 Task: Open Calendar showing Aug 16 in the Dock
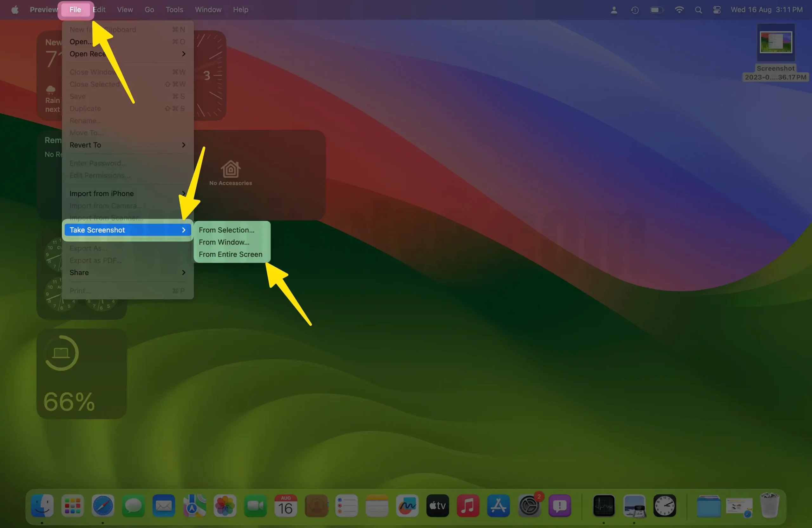pos(285,505)
